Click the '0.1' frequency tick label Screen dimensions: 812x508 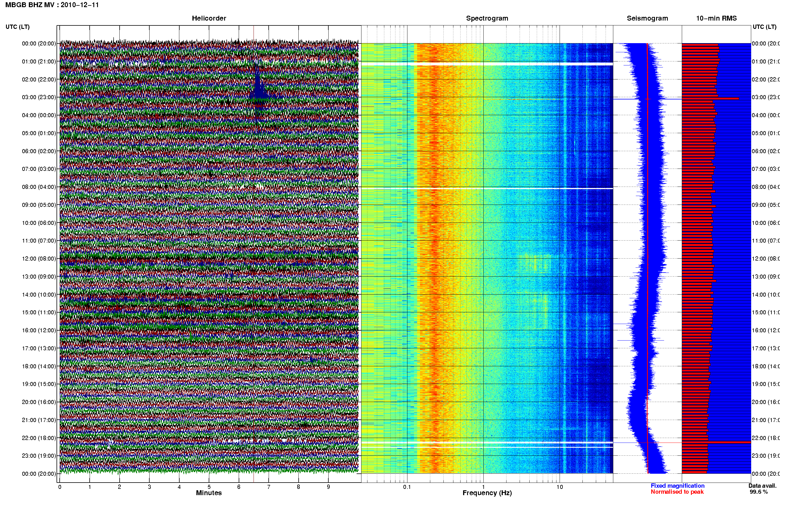[407, 487]
